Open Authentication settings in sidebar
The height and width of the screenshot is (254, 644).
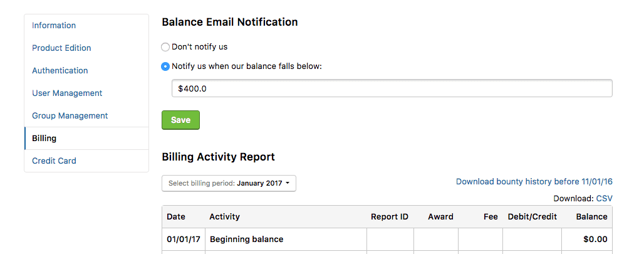click(x=60, y=71)
